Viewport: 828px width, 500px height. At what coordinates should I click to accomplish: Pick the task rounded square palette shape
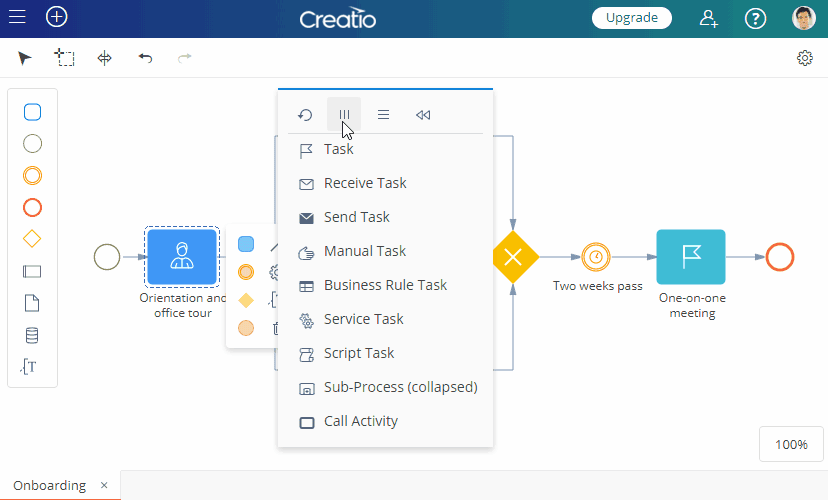pos(32,112)
